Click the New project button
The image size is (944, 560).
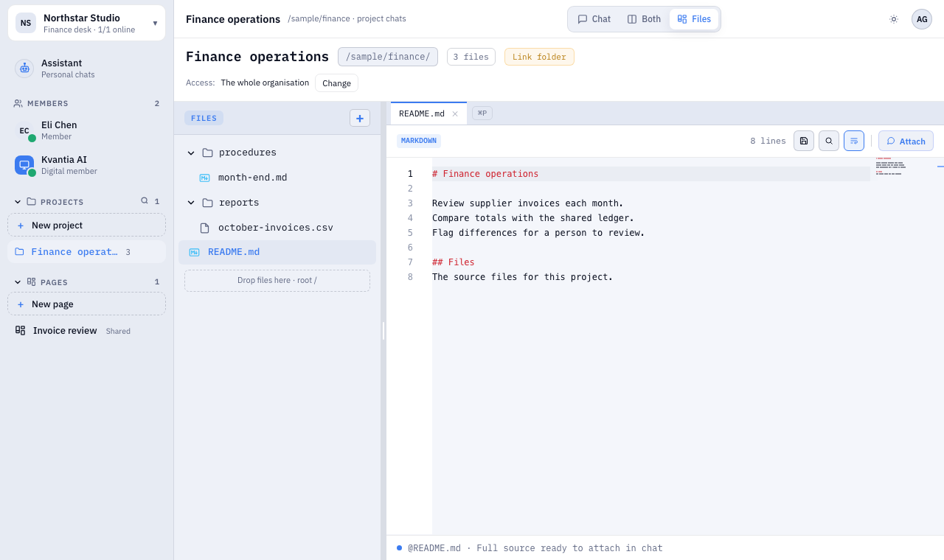(x=86, y=225)
